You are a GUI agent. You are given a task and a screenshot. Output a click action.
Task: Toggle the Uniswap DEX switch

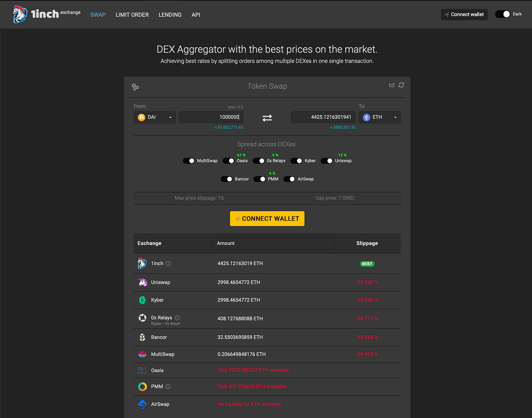(x=327, y=161)
